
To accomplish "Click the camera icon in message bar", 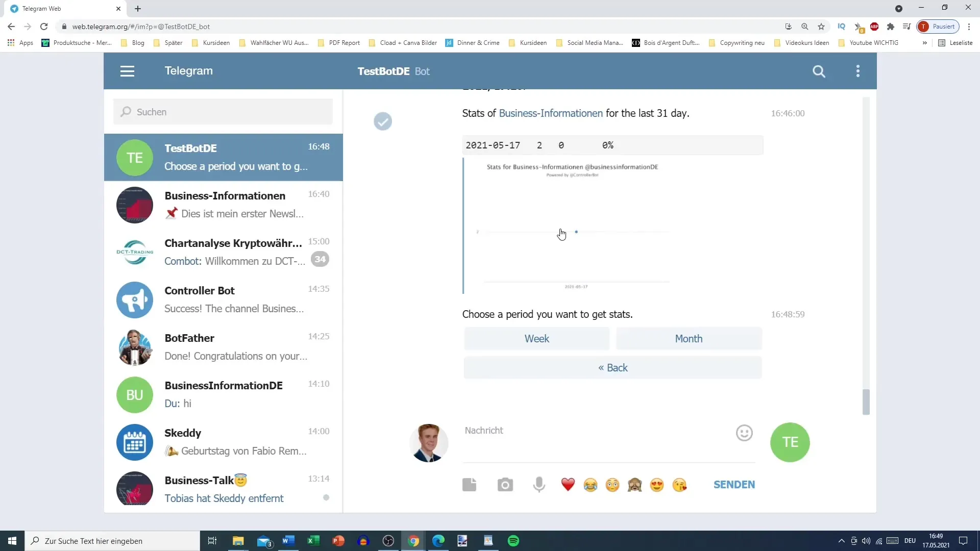I will [505, 484].
